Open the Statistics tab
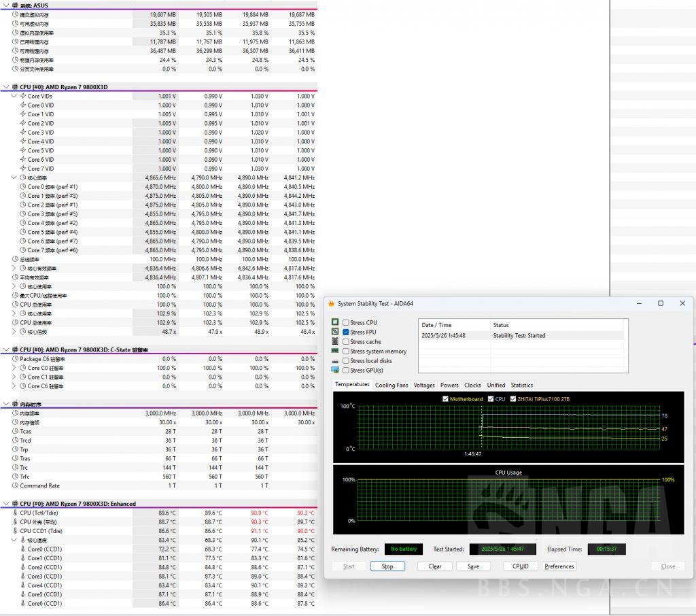 [x=521, y=385]
